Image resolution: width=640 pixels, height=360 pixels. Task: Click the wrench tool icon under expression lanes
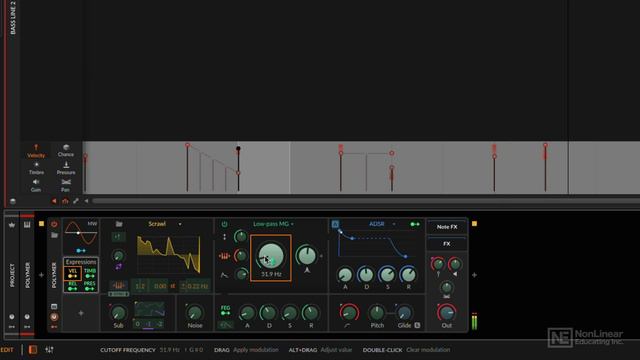[x=76, y=201]
